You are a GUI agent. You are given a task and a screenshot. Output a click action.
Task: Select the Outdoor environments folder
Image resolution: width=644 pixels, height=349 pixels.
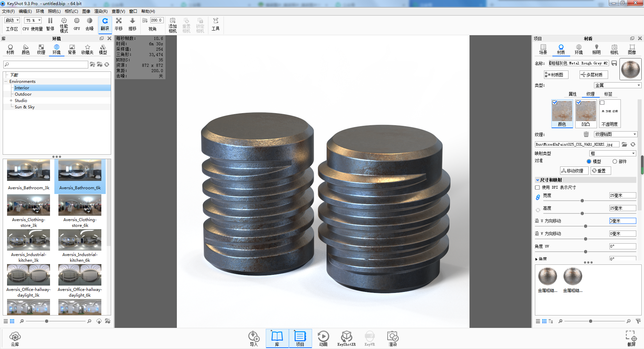[x=23, y=94]
